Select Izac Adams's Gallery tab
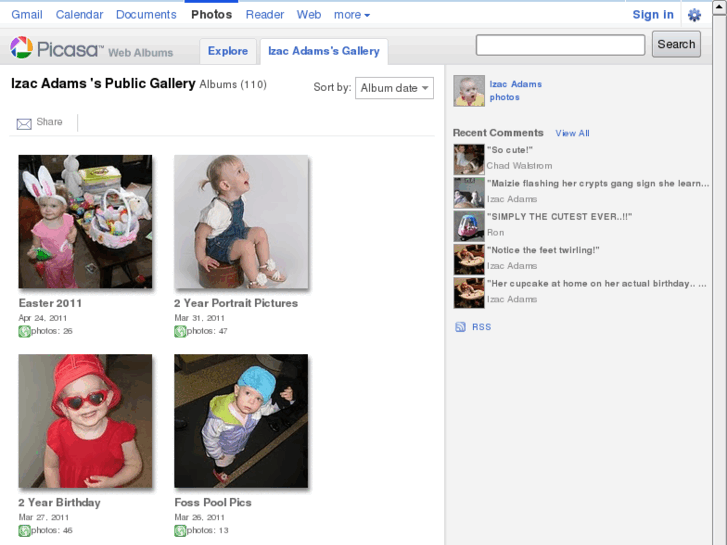 (x=324, y=51)
